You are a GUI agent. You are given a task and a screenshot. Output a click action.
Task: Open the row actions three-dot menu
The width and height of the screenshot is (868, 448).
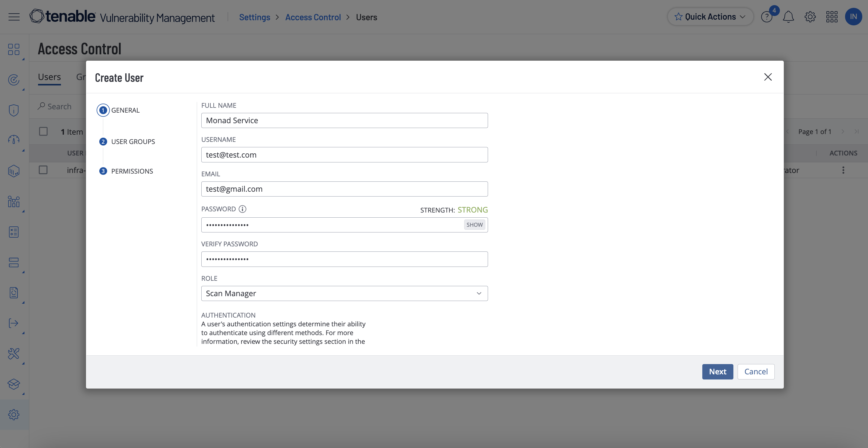843,170
